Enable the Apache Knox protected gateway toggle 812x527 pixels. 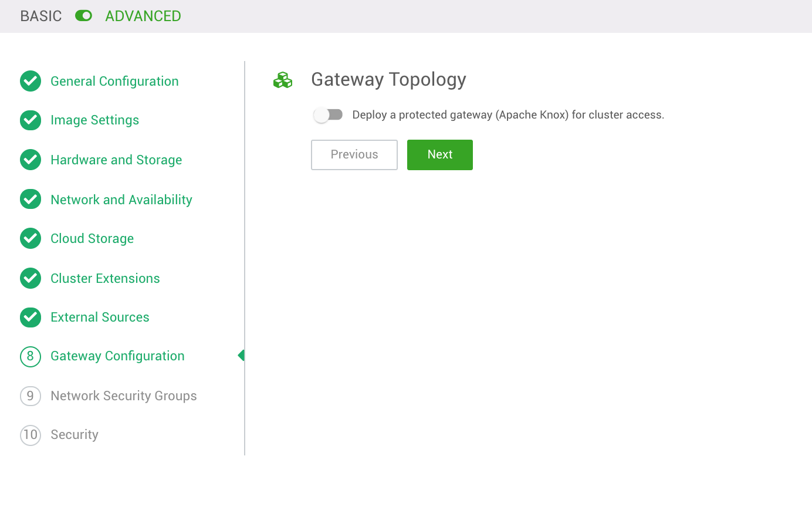pos(329,115)
